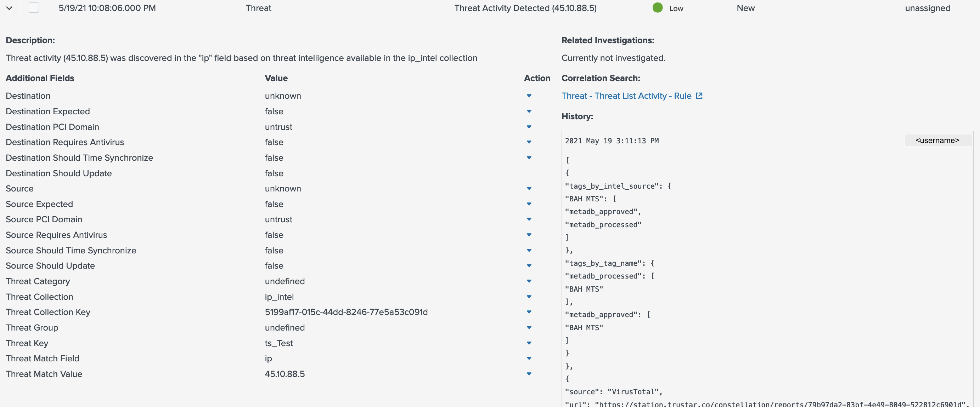Click the unassigned owner value
The width and height of the screenshot is (980, 407).
coord(928,8)
